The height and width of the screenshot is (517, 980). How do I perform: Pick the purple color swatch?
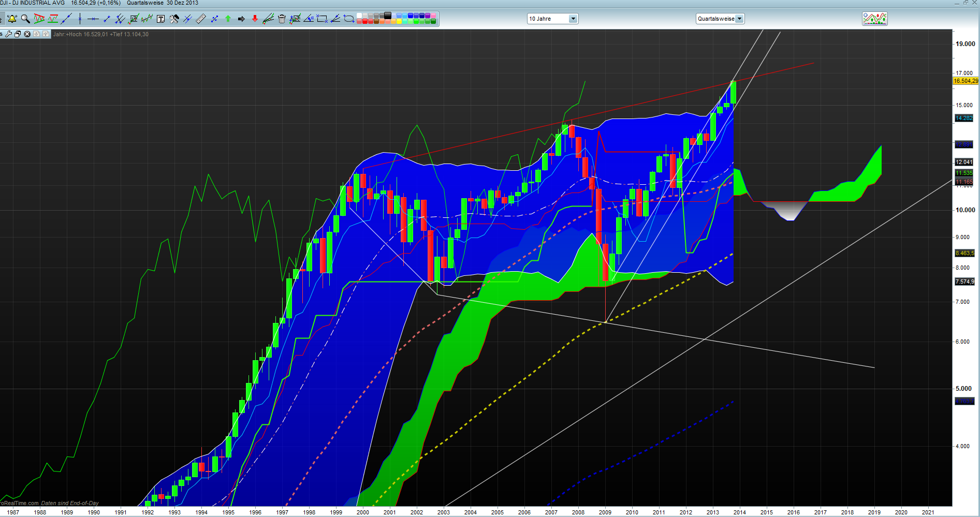point(428,16)
